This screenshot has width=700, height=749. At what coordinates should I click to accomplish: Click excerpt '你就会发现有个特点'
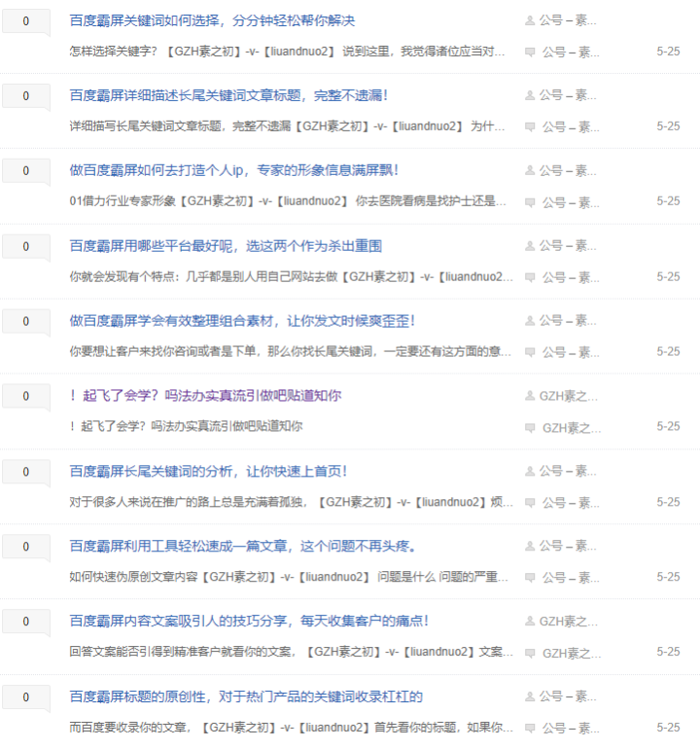point(292,277)
